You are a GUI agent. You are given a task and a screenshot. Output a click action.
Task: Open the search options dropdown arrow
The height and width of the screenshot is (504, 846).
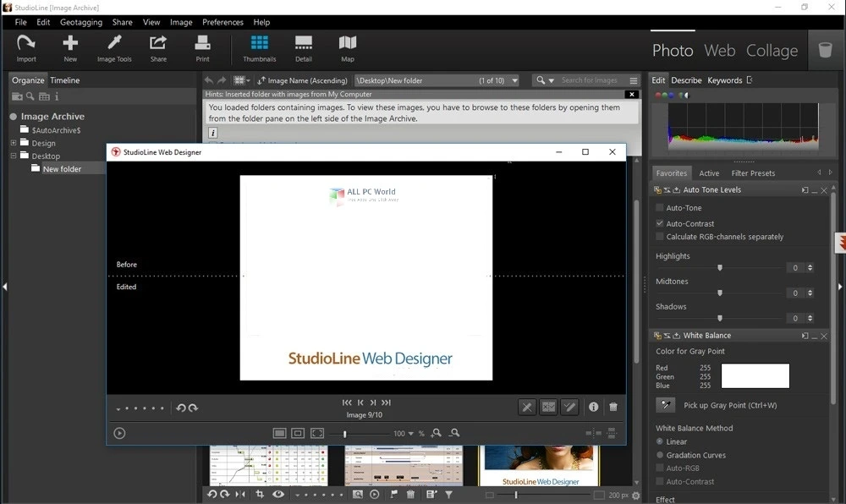(551, 80)
